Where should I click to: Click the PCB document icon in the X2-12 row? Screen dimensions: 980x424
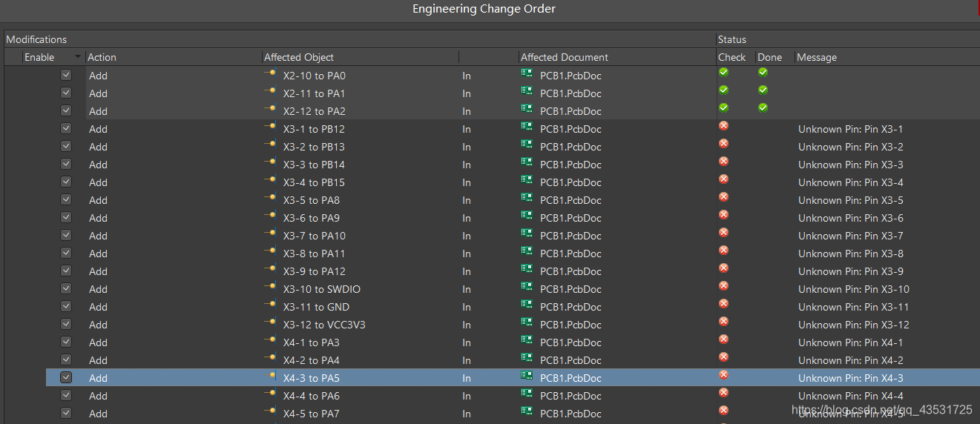(527, 108)
